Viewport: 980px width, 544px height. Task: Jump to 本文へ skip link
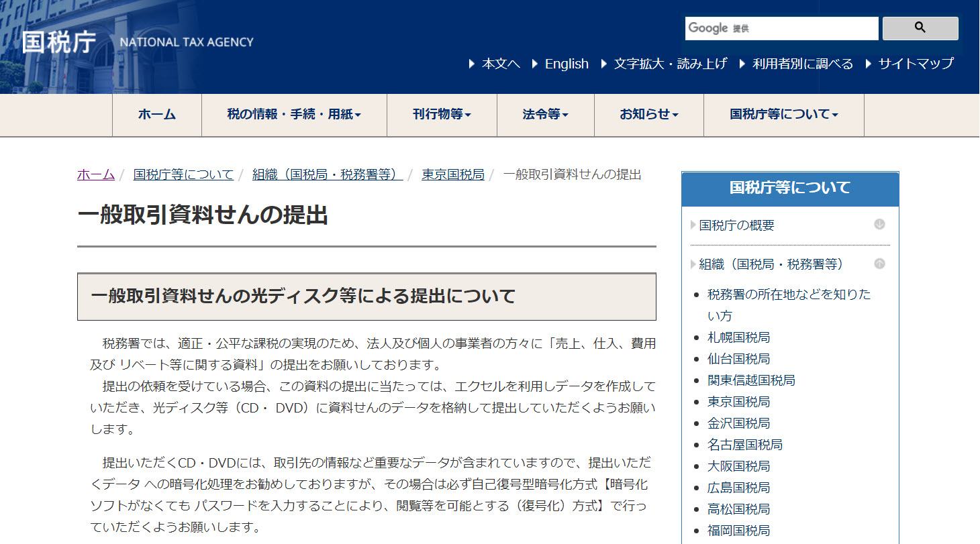click(501, 64)
